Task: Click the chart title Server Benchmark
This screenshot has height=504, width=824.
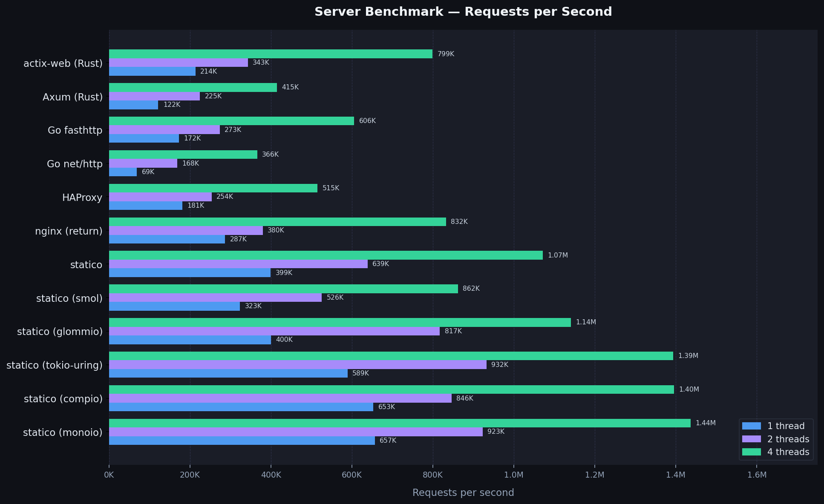Action: [463, 12]
